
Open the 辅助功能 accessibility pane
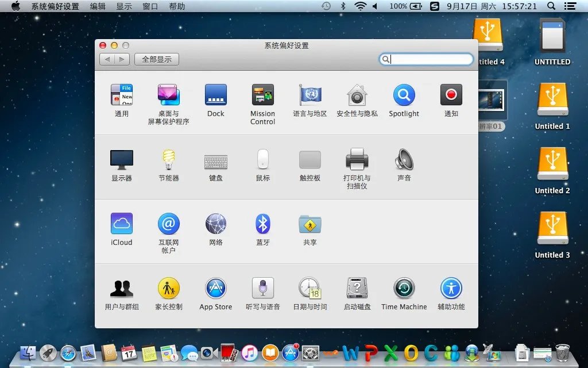pos(451,288)
